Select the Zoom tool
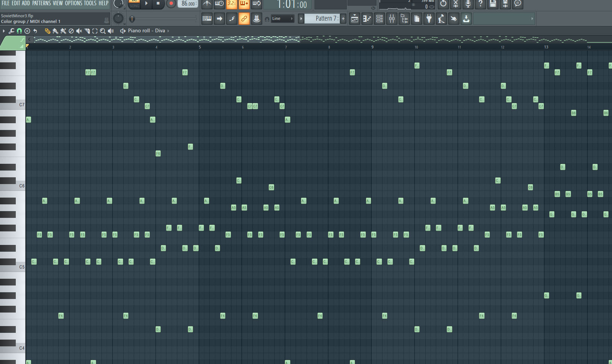Screen dimensions: 612x364 pos(103,31)
